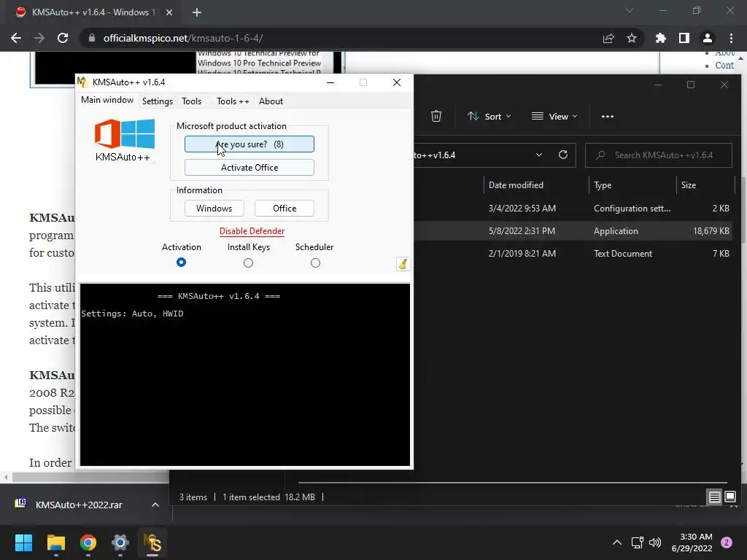The image size is (747, 560).
Task: Select the Configuration settings file row
Action: pyautogui.click(x=573, y=209)
